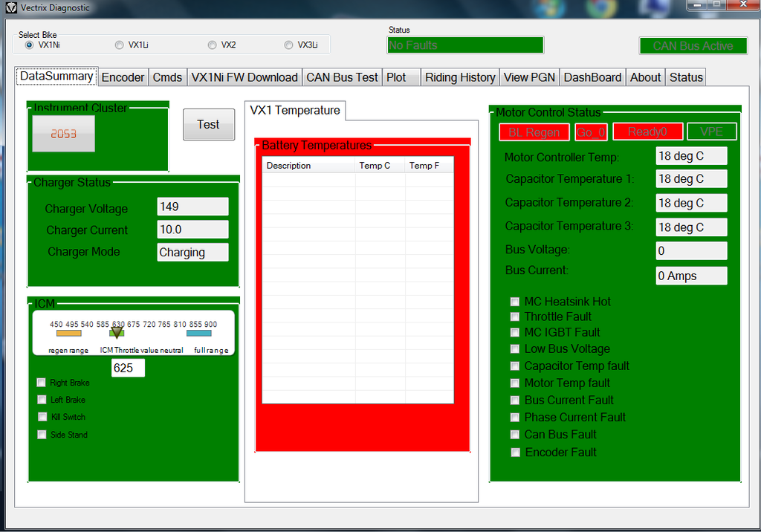The image size is (761, 532).
Task: Check the Throttle Fault box
Action: click(x=515, y=317)
